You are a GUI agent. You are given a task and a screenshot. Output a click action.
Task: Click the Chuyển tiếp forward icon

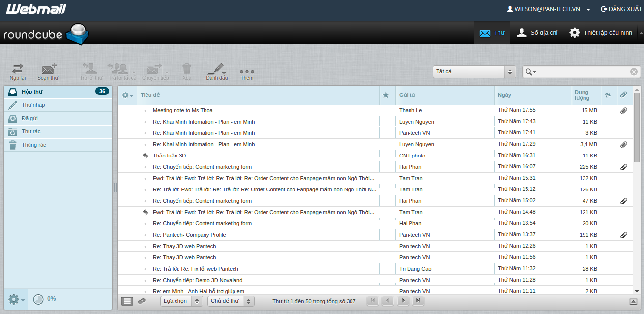click(154, 69)
